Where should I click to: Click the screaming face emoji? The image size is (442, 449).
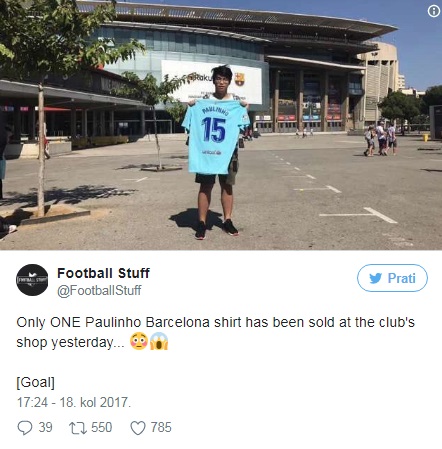[159, 342]
